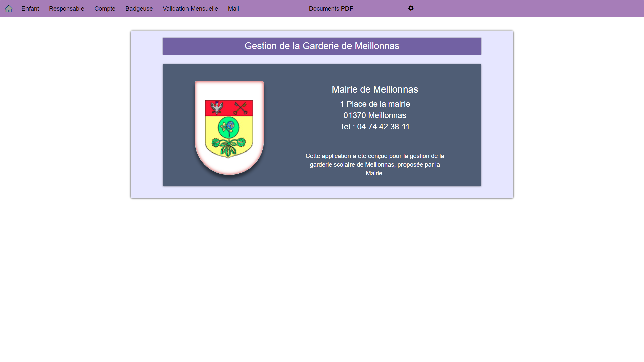Screen dimensions: 644x362
Task: Open Documents PDF
Action: 331,9
